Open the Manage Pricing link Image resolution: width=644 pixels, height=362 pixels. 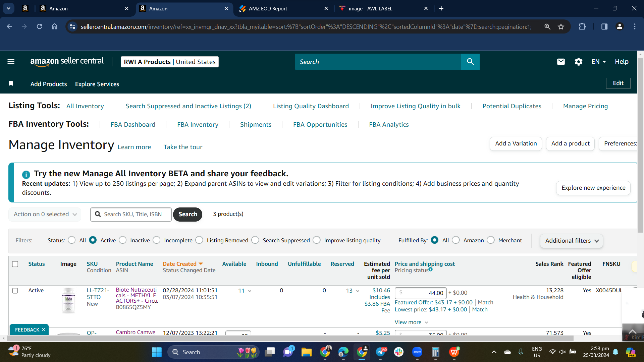click(585, 106)
